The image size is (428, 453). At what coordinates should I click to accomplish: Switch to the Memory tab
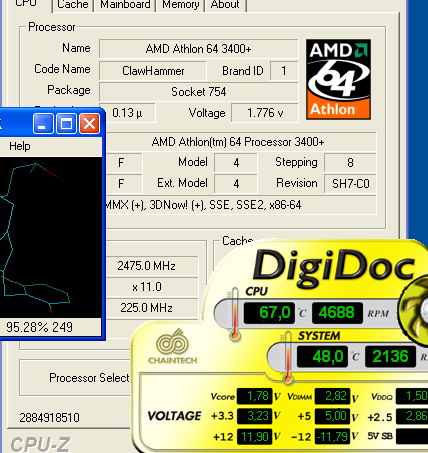180,5
